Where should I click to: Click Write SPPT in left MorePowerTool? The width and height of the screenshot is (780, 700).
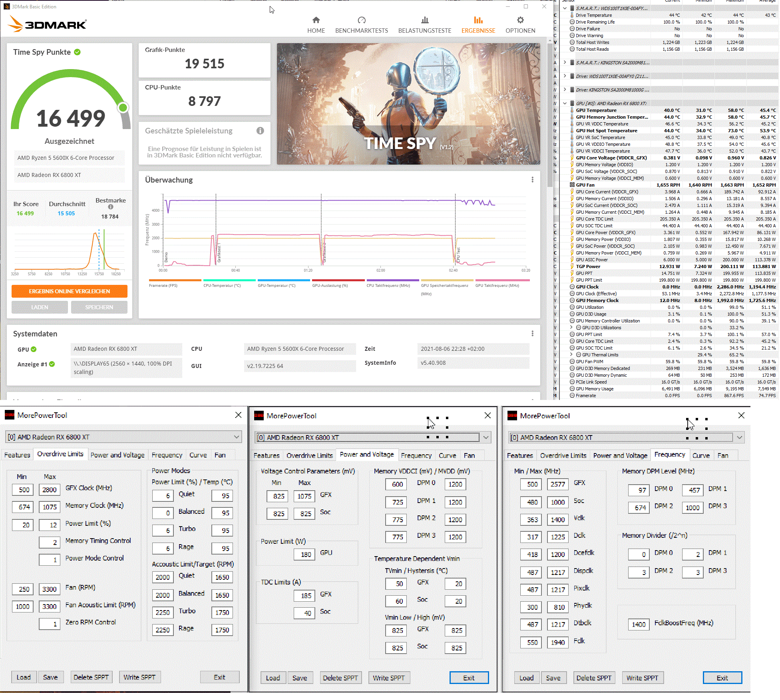click(139, 677)
